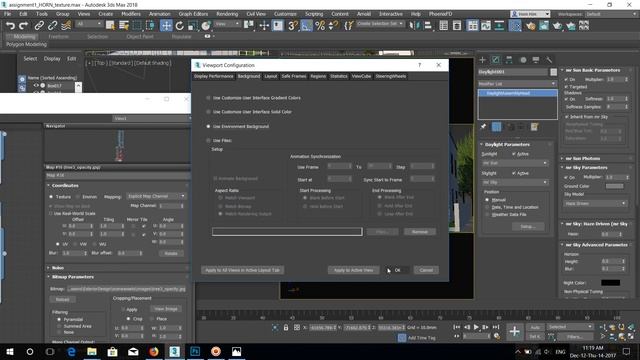The width and height of the screenshot is (640, 360).
Task: Click the Night Color black swatch
Action: (x=611, y=283)
